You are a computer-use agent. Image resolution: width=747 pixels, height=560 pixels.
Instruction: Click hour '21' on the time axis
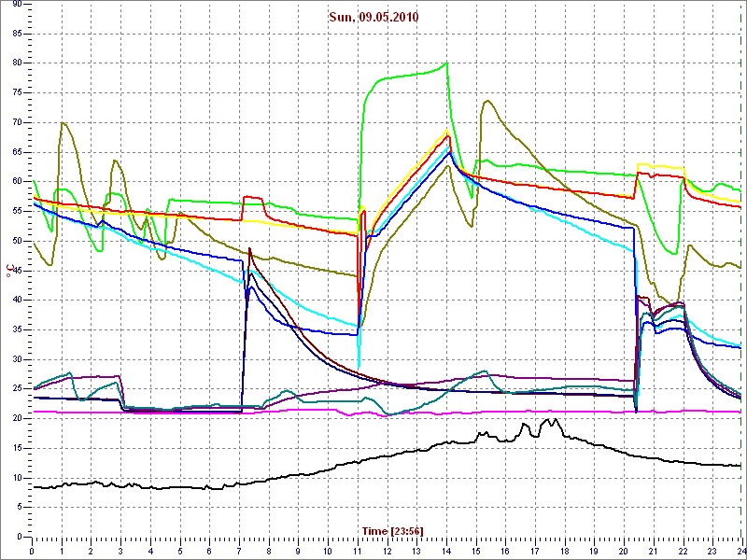pyautogui.click(x=653, y=549)
